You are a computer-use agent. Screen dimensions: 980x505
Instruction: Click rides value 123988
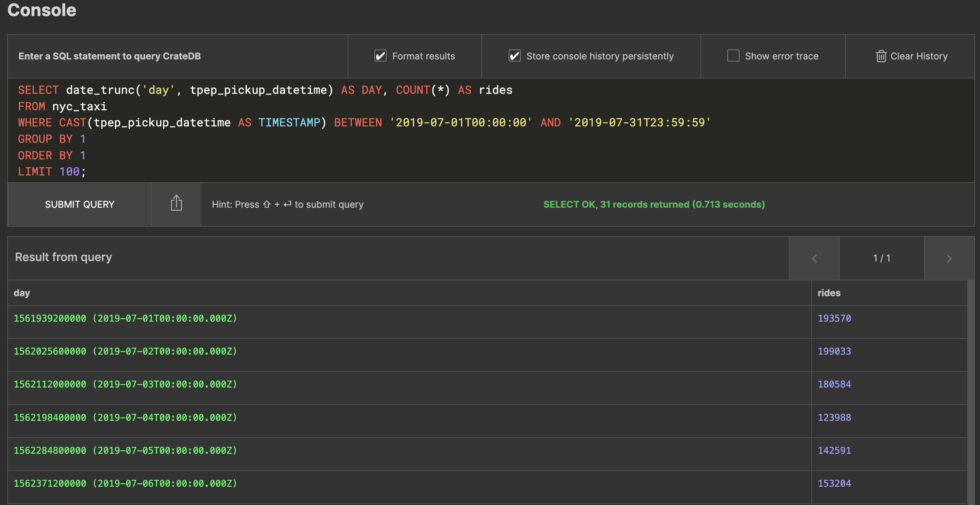tap(834, 418)
